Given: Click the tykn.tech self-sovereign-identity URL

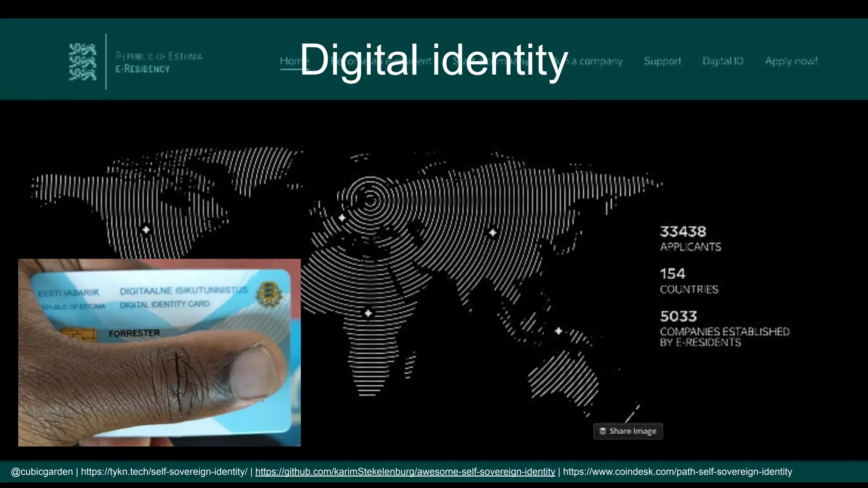Looking at the screenshot, I should click(x=164, y=471).
